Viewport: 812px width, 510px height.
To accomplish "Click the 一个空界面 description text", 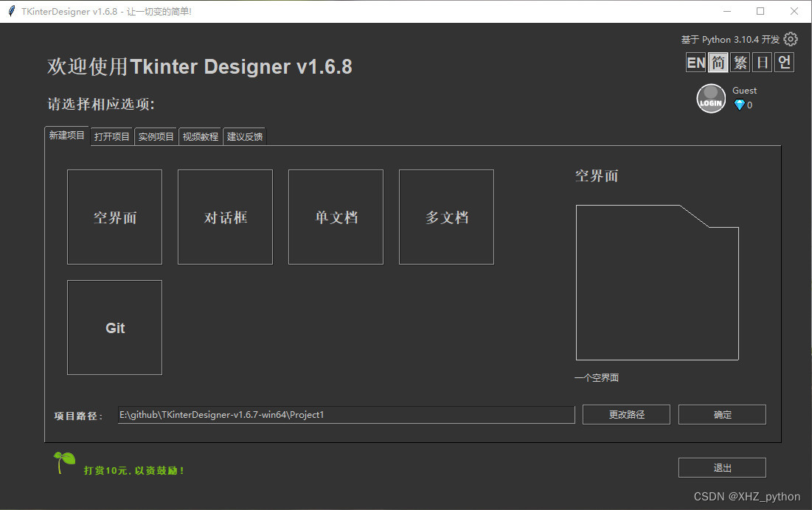I will 597,378.
